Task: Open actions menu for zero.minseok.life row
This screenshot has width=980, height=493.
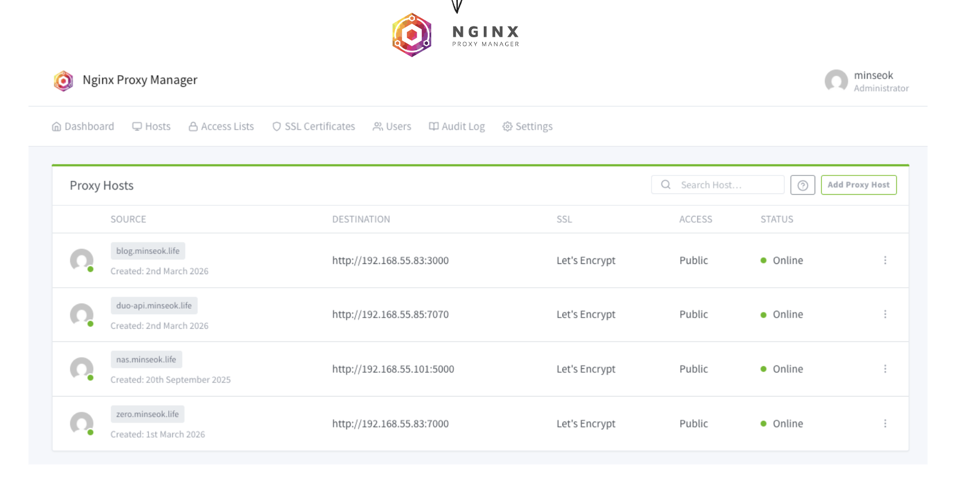Action: tap(885, 423)
